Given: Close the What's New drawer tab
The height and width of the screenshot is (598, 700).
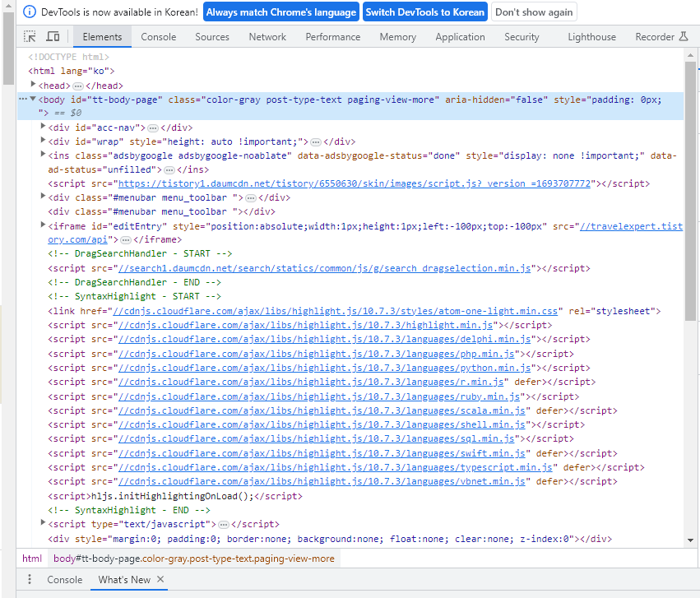Looking at the screenshot, I should tap(160, 579).
